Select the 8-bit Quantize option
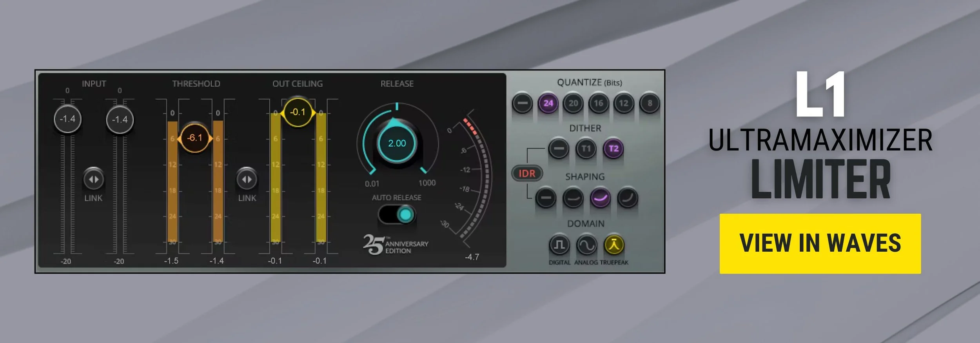Viewport: 980px width, 343px height. (x=650, y=103)
